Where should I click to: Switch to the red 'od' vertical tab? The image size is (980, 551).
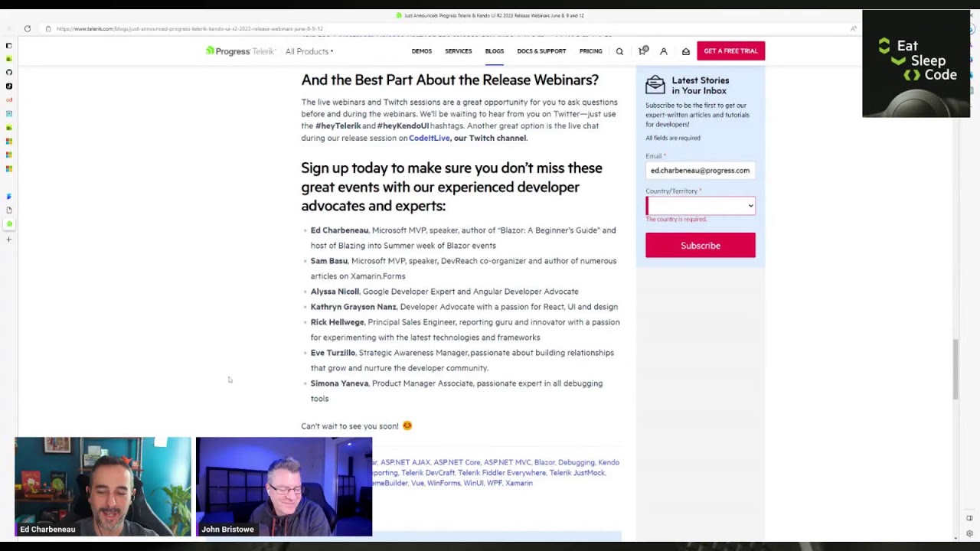pos(9,100)
